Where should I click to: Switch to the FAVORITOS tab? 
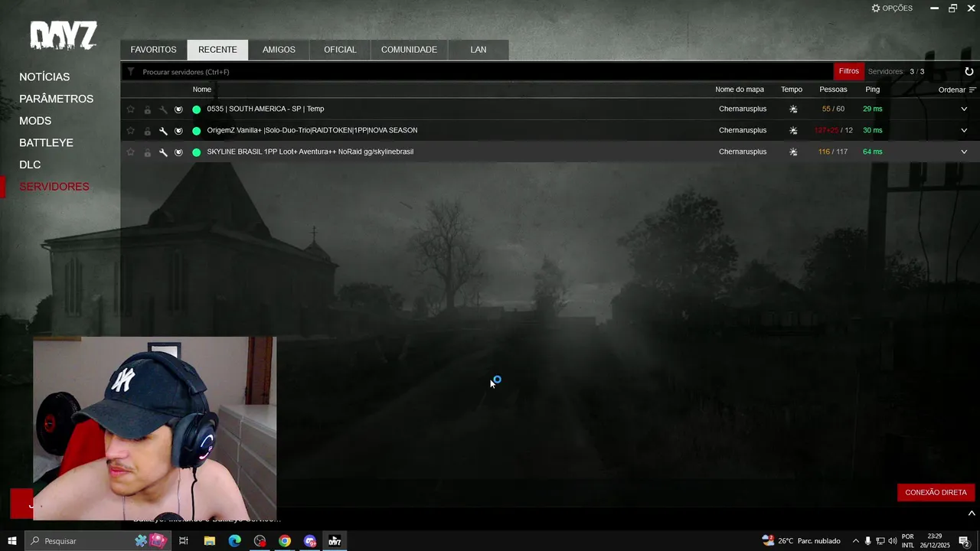(153, 50)
